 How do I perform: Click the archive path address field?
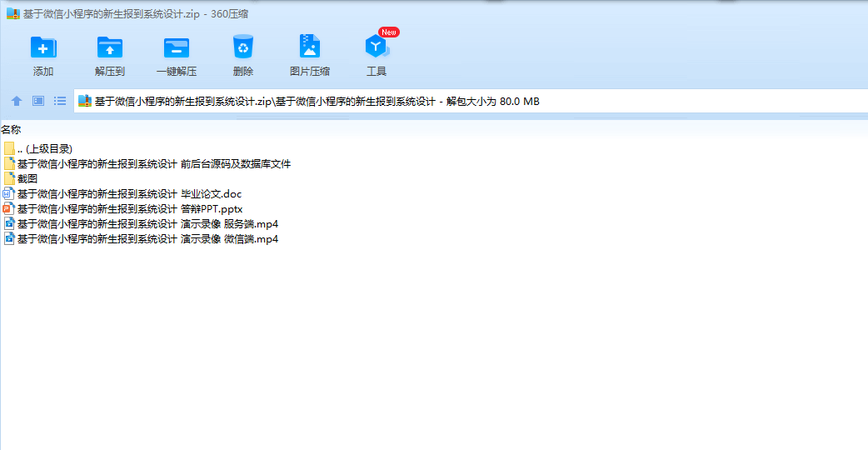[471, 102]
